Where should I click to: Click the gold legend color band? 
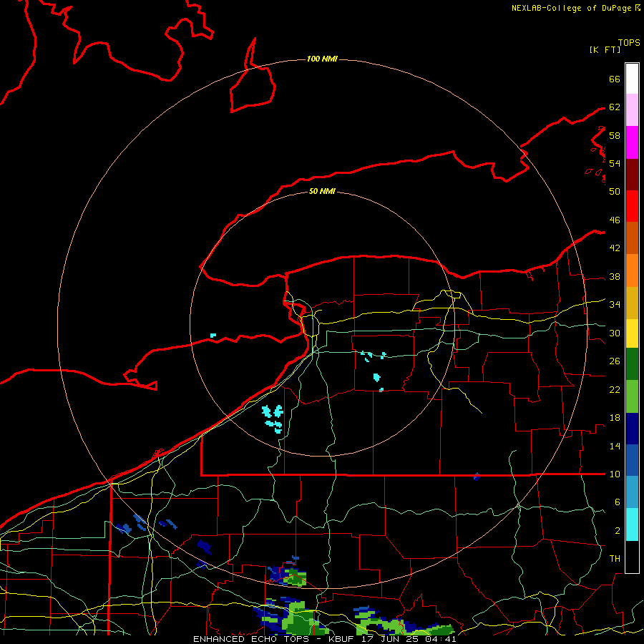click(x=632, y=302)
